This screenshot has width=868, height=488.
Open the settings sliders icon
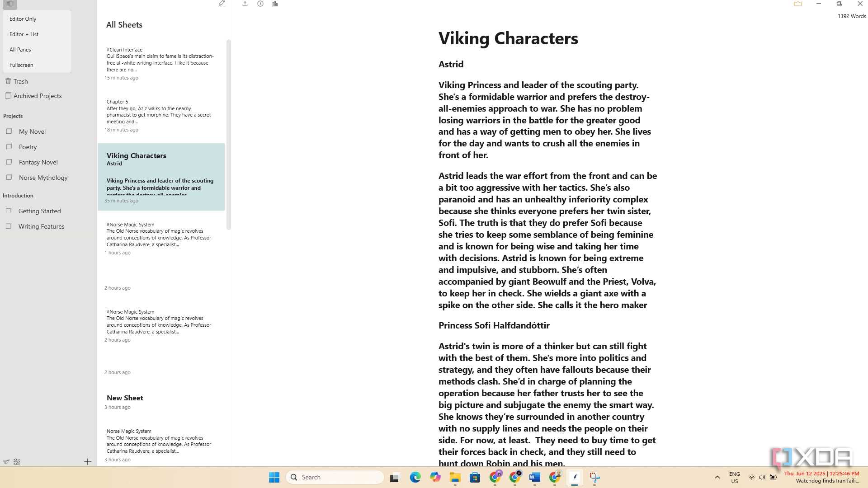click(x=17, y=462)
